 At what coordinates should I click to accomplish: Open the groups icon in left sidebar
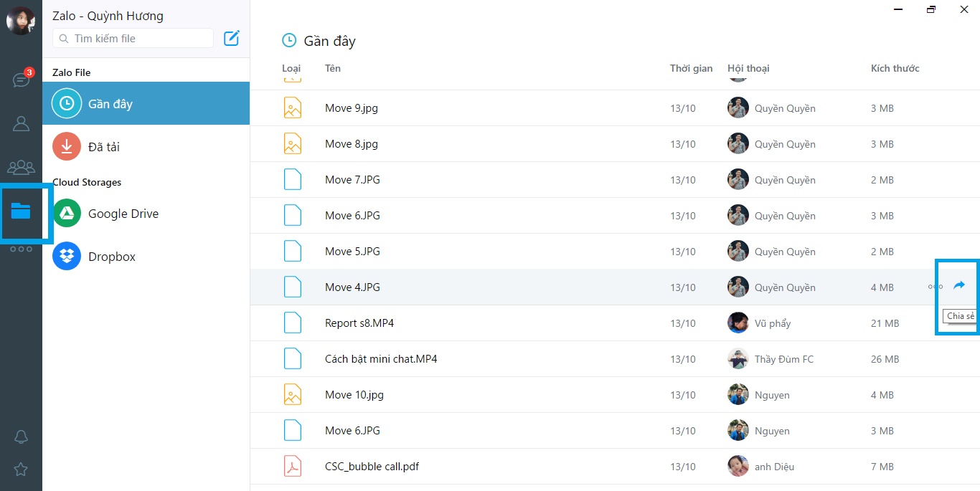point(21,168)
